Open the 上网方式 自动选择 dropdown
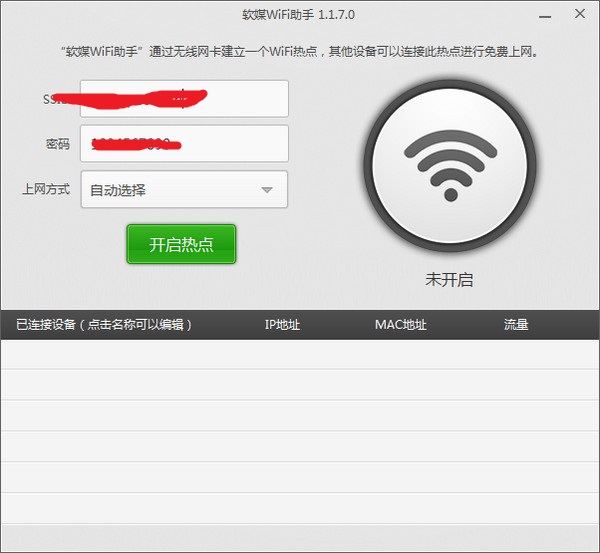Viewport: 600px width, 553px height. point(184,189)
